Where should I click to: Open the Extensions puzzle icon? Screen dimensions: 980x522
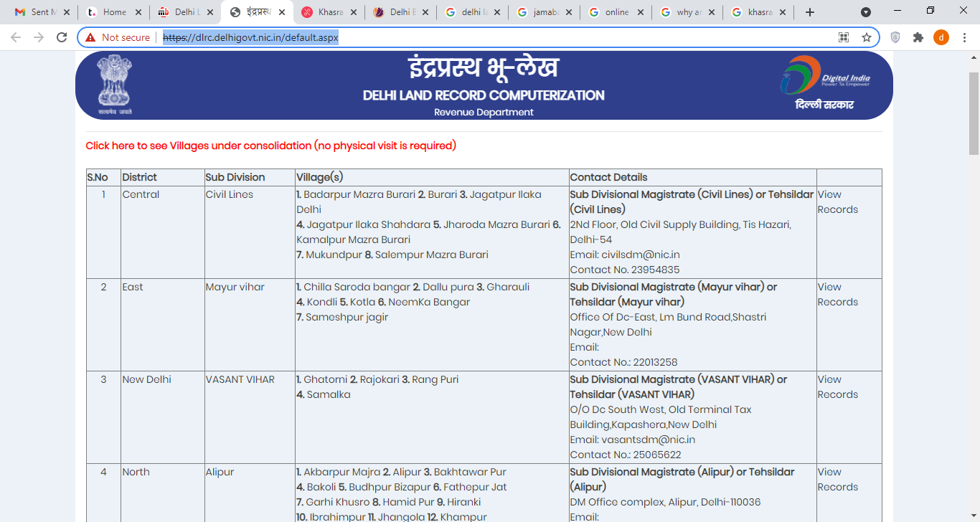(x=918, y=37)
